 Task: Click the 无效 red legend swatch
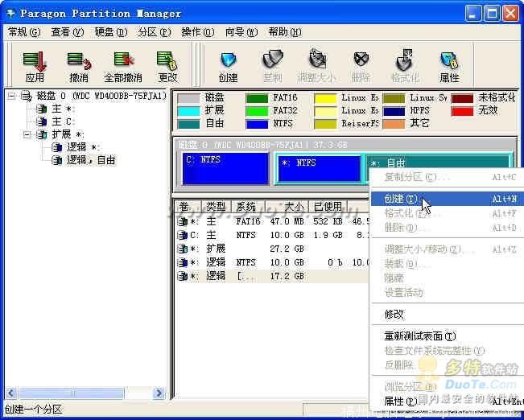click(x=463, y=111)
